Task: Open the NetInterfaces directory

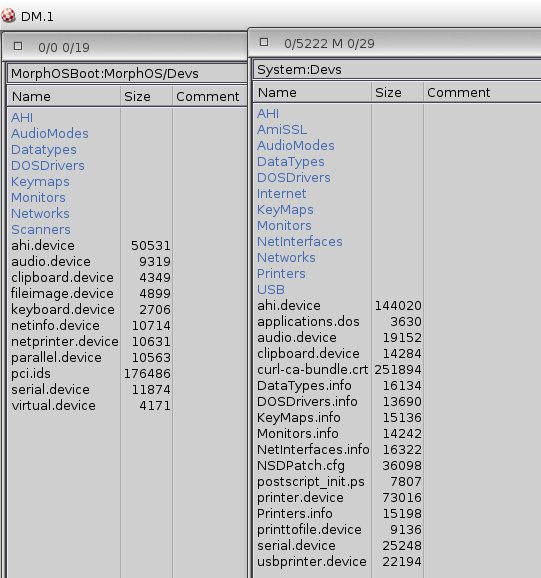Action: pos(300,241)
